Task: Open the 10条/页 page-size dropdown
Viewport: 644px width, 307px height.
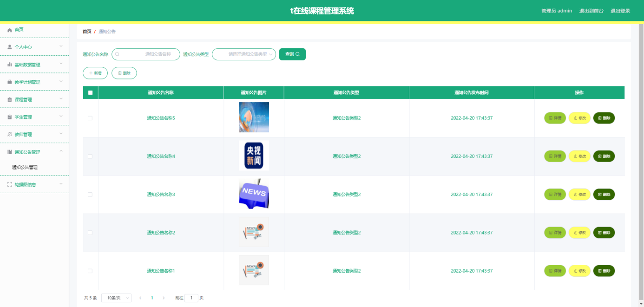Action: pyautogui.click(x=116, y=297)
